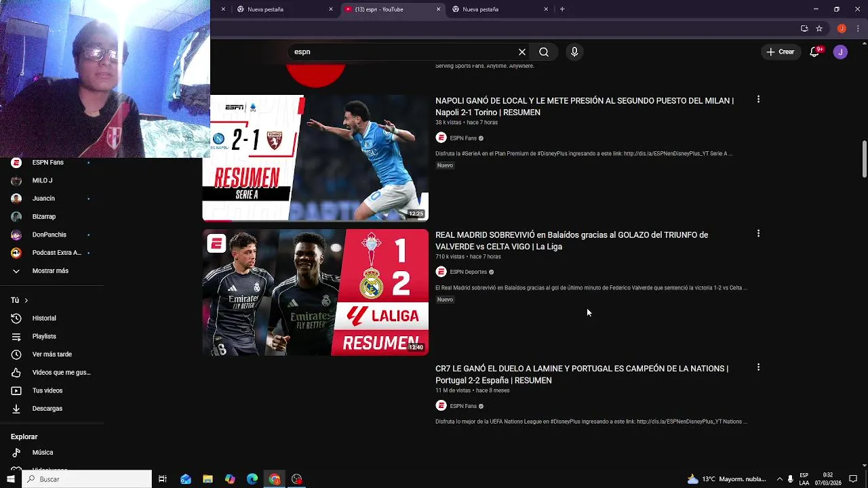Image resolution: width=868 pixels, height=488 pixels.
Task: Open the install app icon in address bar
Action: 804,28
